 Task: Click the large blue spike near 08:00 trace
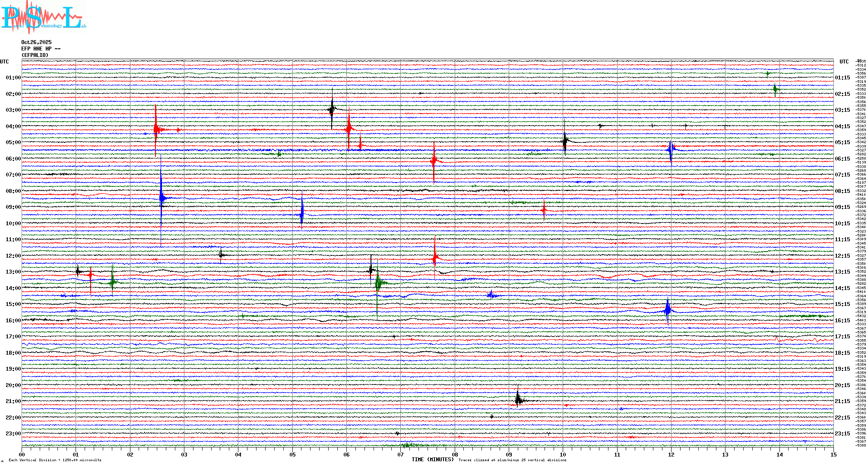tap(161, 198)
